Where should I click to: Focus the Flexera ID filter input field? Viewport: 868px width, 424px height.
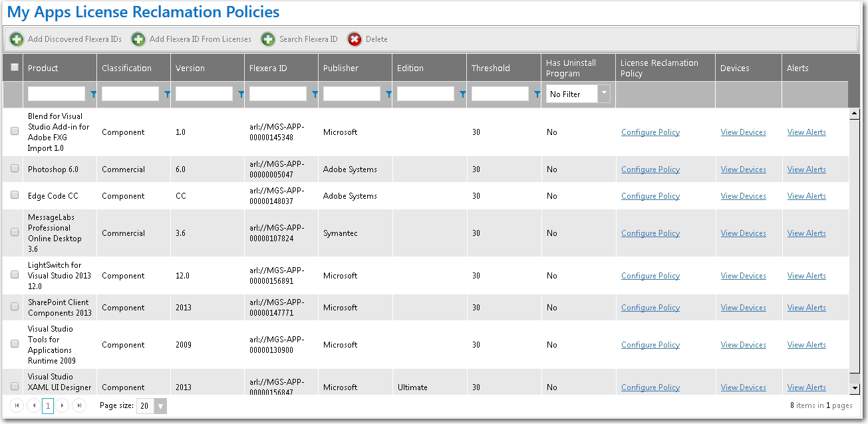click(x=278, y=94)
